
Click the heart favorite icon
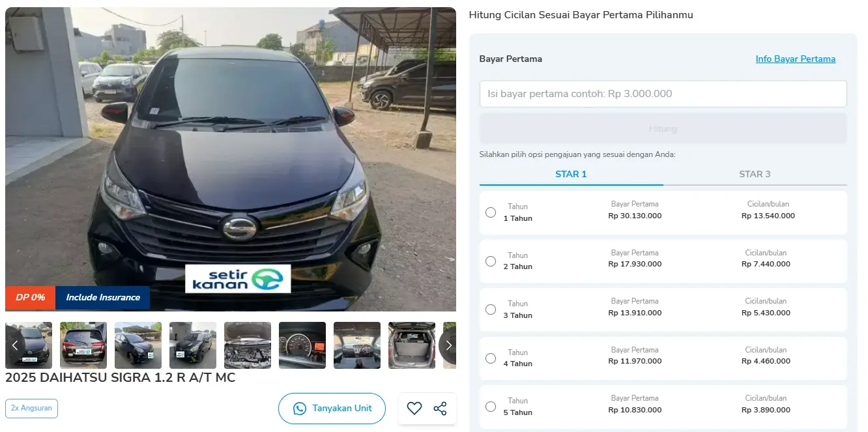[414, 409]
